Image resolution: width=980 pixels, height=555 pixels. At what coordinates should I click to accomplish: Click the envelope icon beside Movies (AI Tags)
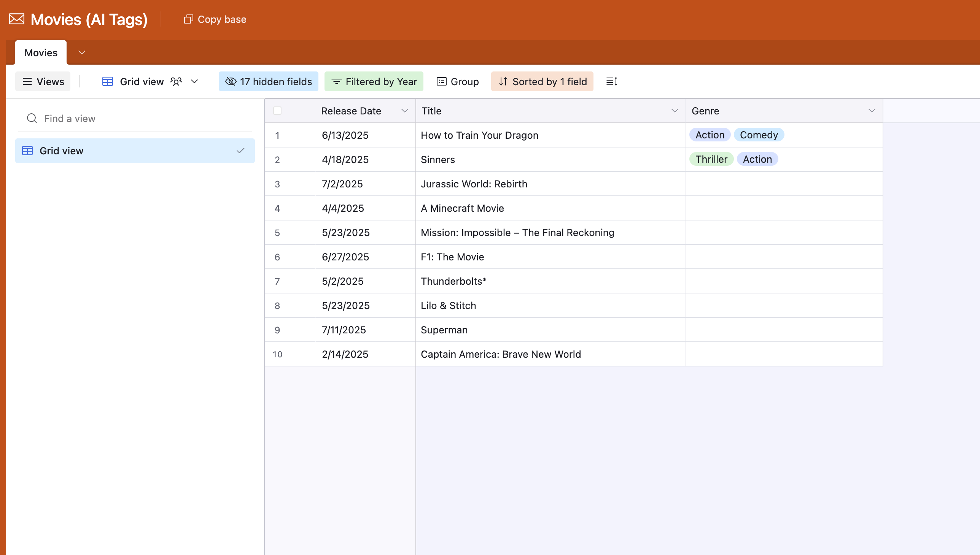click(x=17, y=19)
